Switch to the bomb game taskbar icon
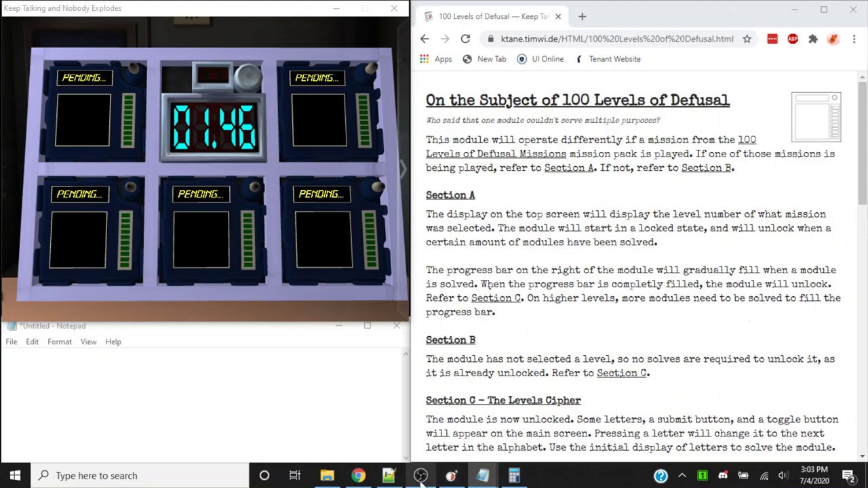868x488 pixels. (451, 475)
